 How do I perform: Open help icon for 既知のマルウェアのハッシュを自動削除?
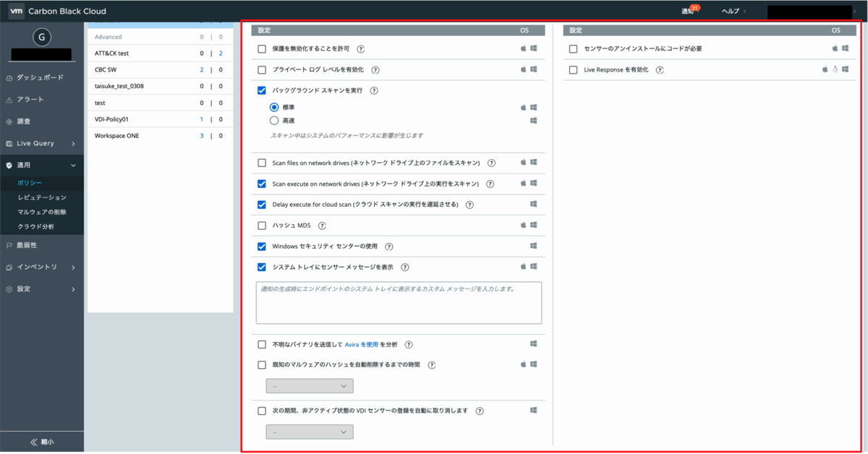pos(432,365)
